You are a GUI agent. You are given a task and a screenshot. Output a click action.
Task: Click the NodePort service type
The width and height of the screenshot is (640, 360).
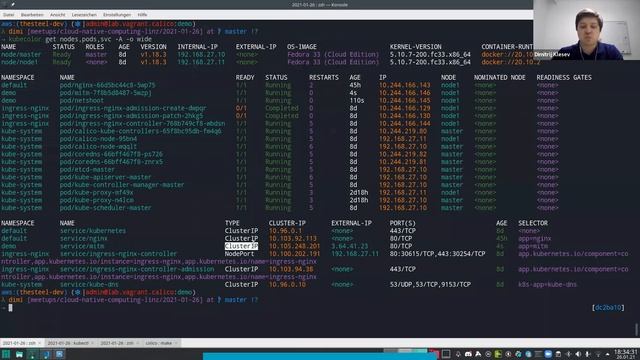pyautogui.click(x=240, y=254)
